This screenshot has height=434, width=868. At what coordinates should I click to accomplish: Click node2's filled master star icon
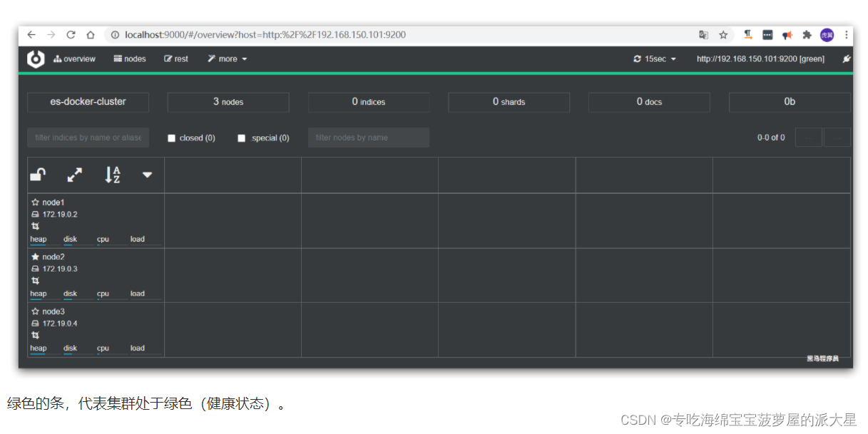click(35, 257)
